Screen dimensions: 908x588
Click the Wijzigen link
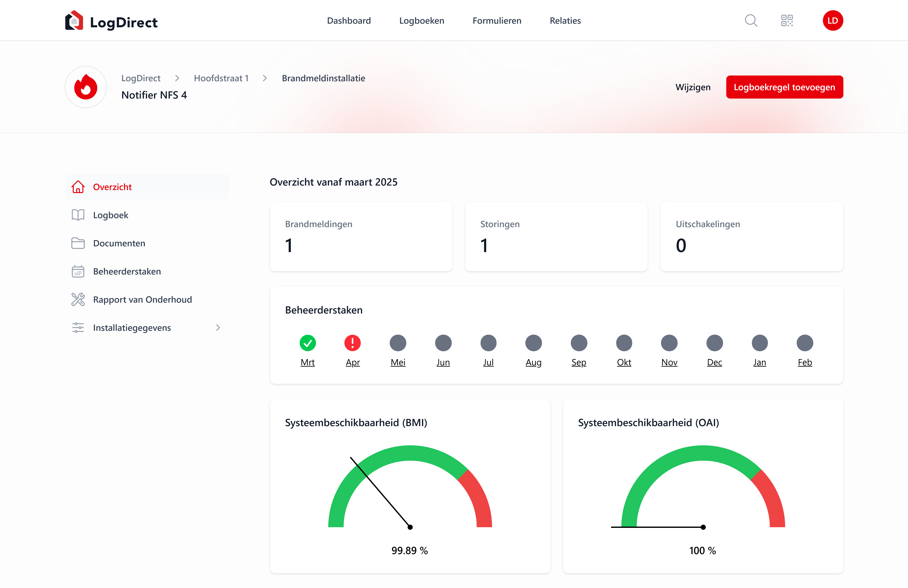pyautogui.click(x=693, y=87)
